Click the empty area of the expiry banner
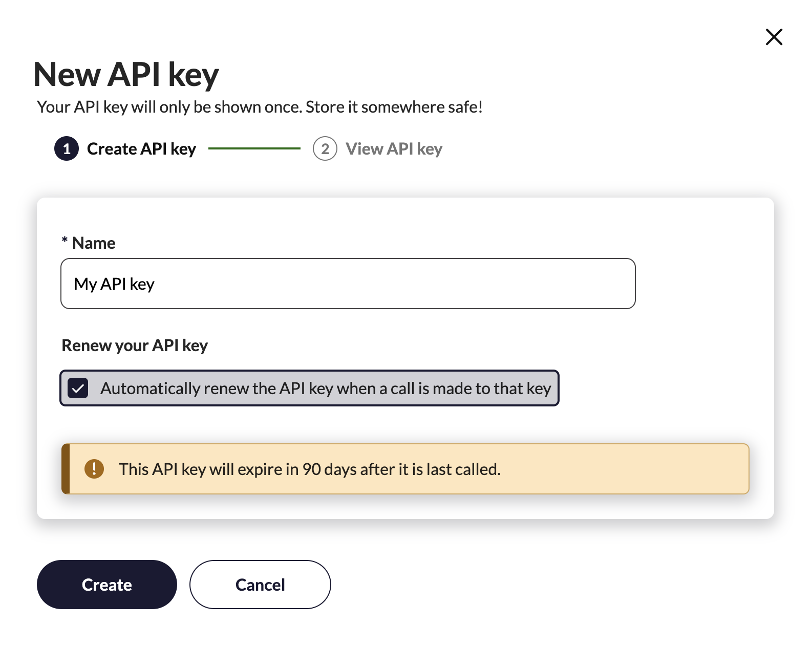 (625, 469)
